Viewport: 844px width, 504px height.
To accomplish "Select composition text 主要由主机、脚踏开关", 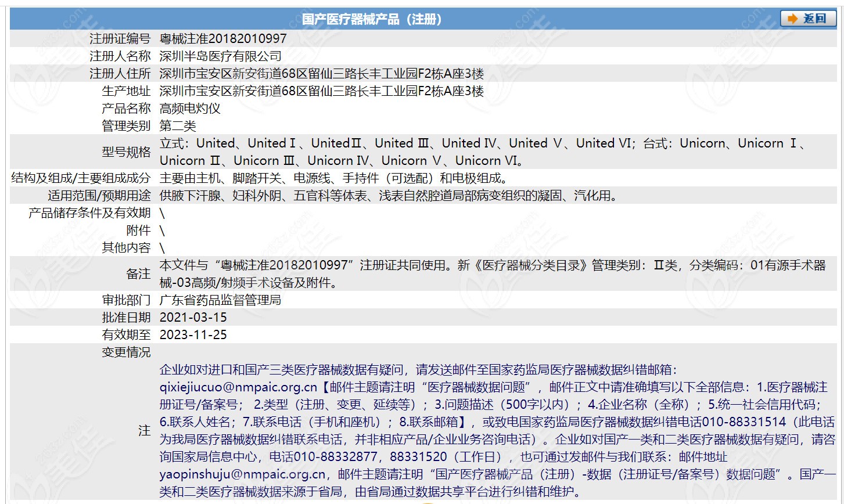I will pos(334,178).
